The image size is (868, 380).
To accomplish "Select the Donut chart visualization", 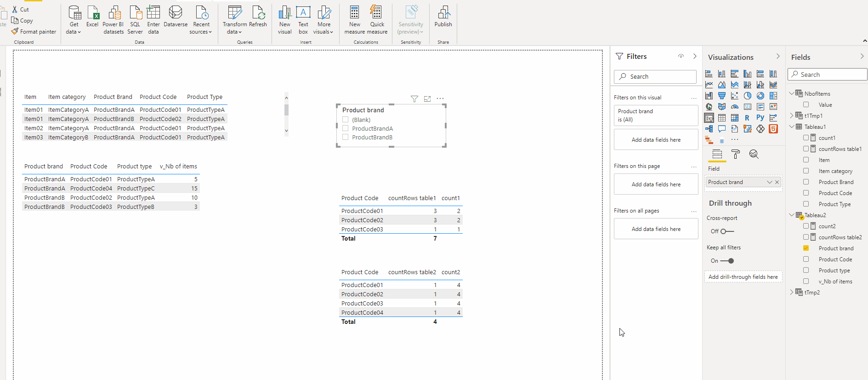I will tap(760, 96).
